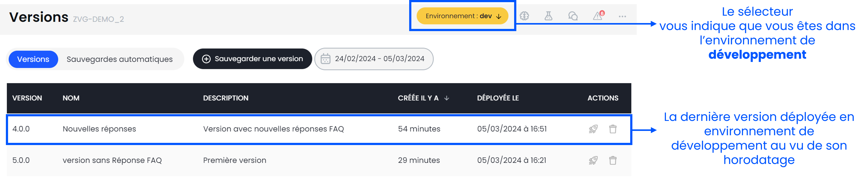Delete version 5.0.0 using the trash icon

pyautogui.click(x=613, y=160)
